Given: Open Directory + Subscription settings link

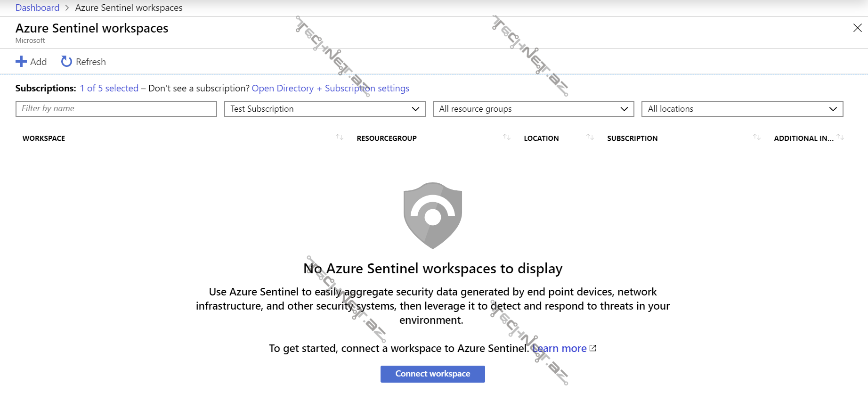Looking at the screenshot, I should coord(330,88).
